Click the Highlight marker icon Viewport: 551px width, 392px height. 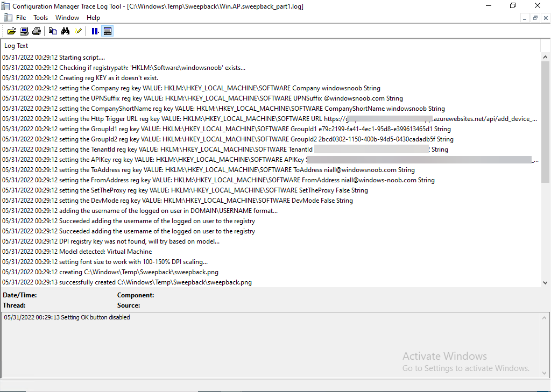[78, 31]
